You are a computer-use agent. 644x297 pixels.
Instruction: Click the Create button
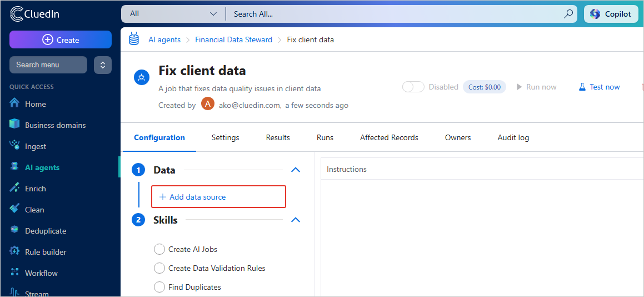(x=61, y=40)
